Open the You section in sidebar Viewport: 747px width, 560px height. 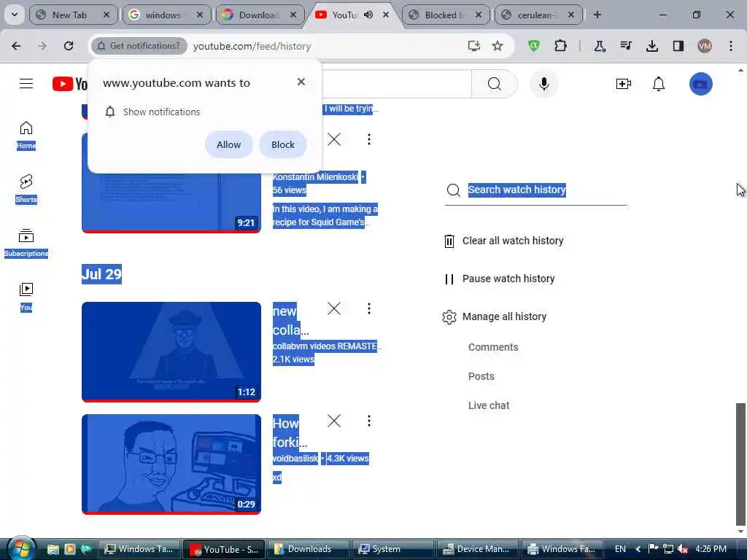click(x=26, y=297)
